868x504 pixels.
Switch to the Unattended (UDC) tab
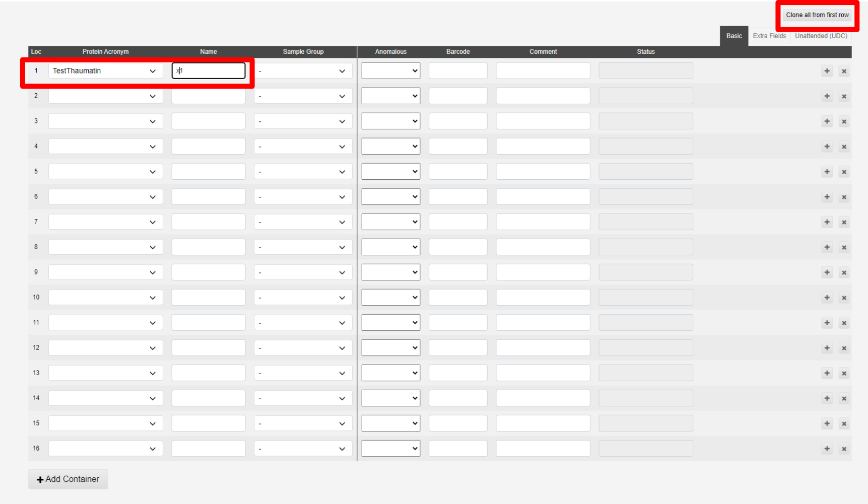pos(821,36)
